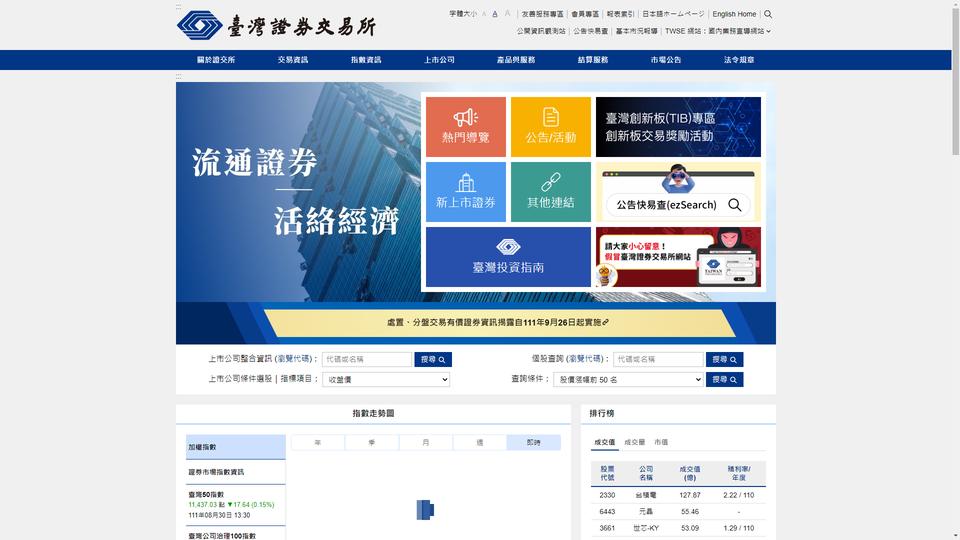Screen dimensions: 960x540
Task: Open the Japanese homepage link
Action: tap(673, 14)
